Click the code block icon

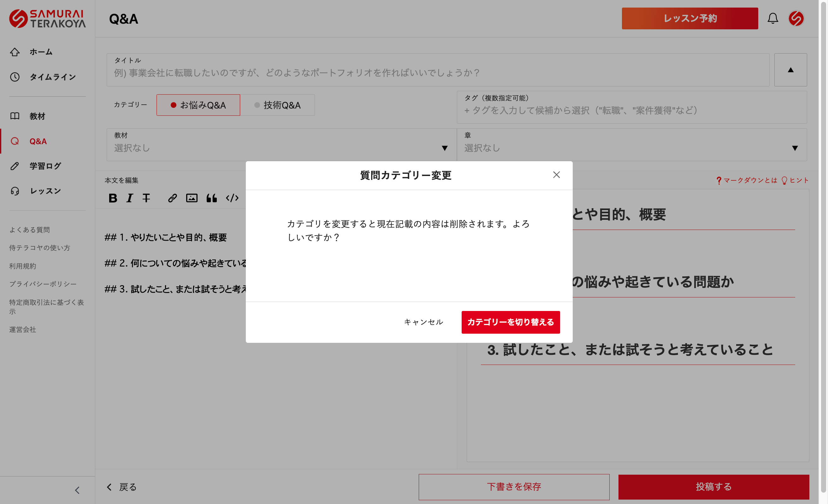pos(232,198)
